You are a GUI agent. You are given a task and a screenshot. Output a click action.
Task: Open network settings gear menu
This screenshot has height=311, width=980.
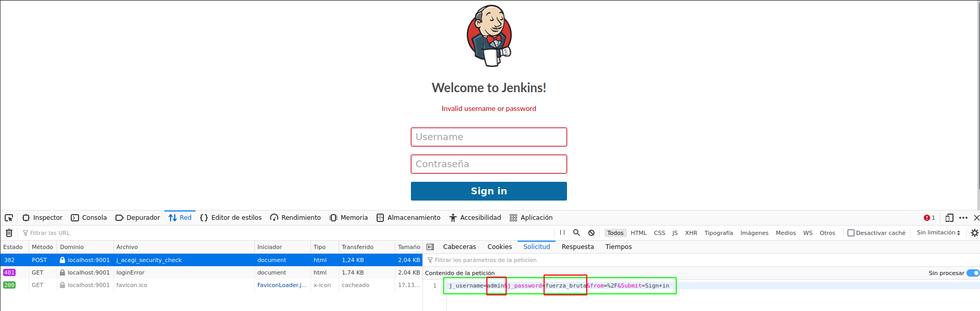[x=975, y=233]
